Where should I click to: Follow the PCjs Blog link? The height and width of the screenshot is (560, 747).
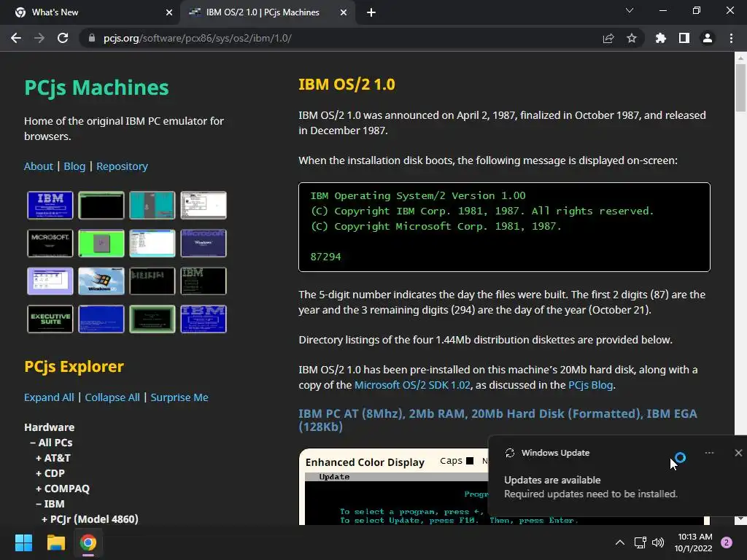[590, 385]
